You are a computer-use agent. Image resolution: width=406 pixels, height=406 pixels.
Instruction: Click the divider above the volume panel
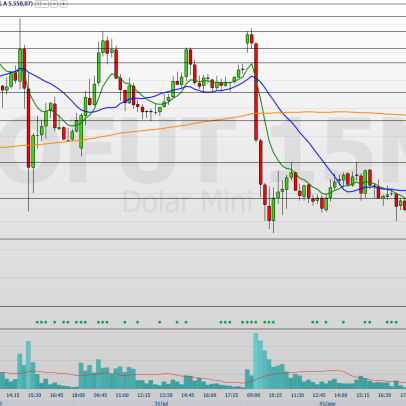(x=203, y=329)
